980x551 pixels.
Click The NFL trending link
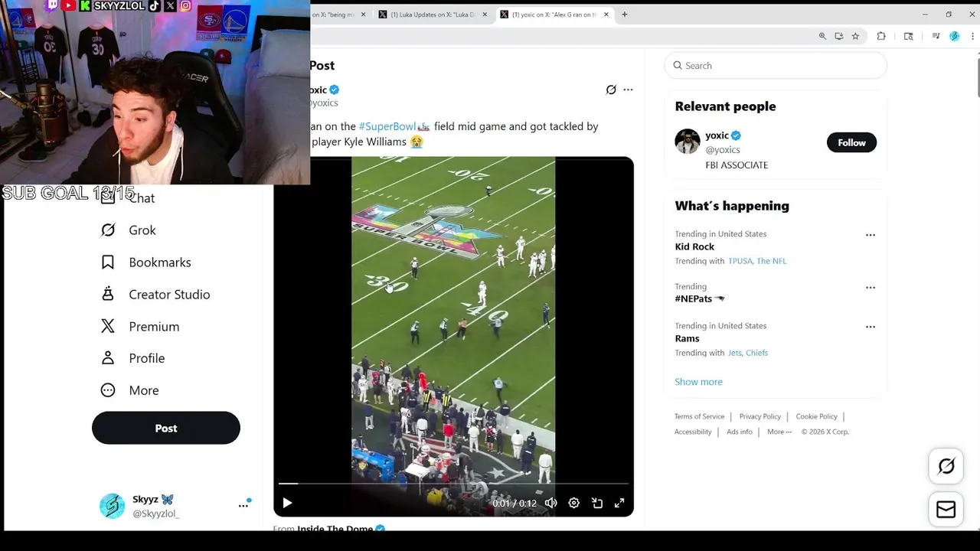tap(772, 261)
